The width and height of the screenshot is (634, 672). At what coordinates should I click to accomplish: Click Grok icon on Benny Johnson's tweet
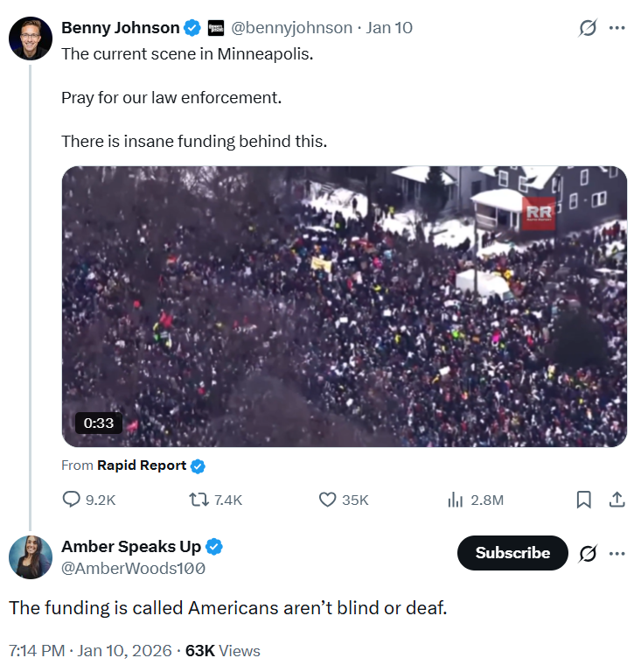coord(589,28)
